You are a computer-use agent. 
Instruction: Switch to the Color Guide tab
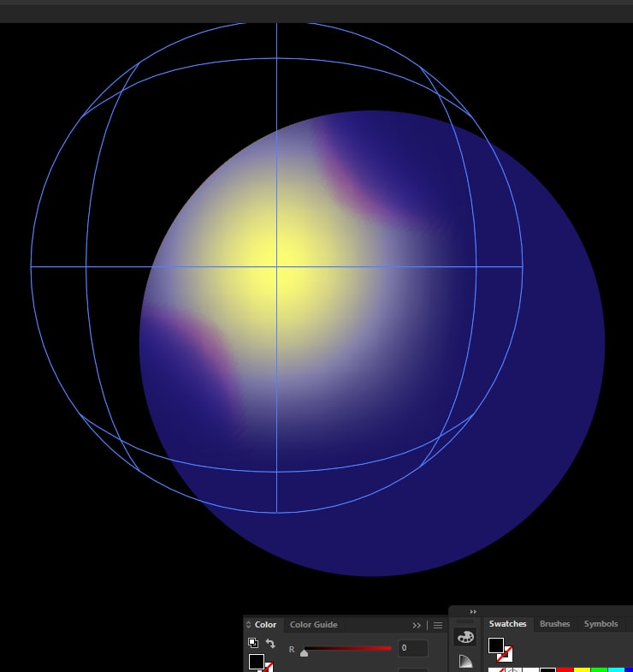tap(313, 624)
